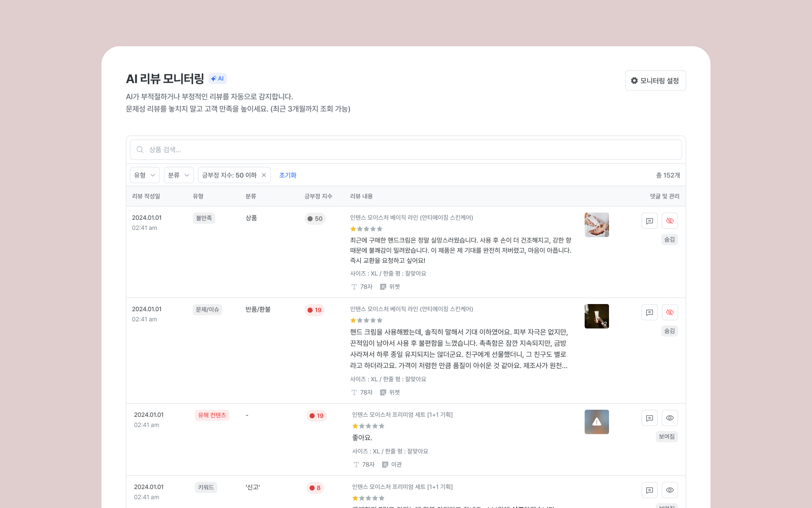Click the AI sparkle badge beside title
The height and width of the screenshot is (508, 812).
click(217, 79)
